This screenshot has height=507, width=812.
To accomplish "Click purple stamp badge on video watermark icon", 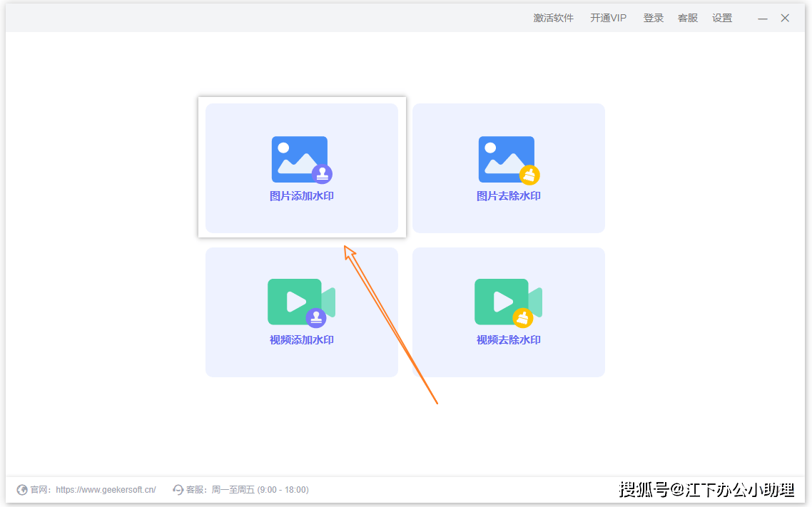I will pyautogui.click(x=316, y=318).
